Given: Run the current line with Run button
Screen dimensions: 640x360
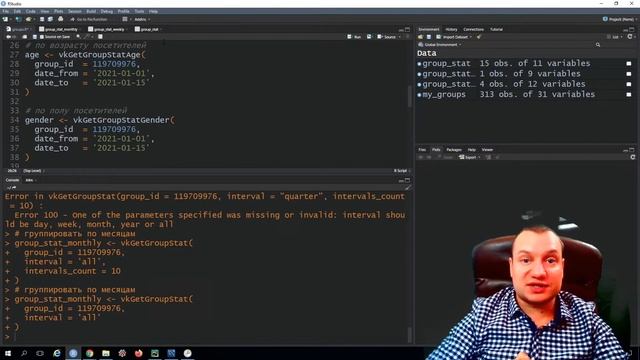Looking at the screenshot, I should click(354, 37).
